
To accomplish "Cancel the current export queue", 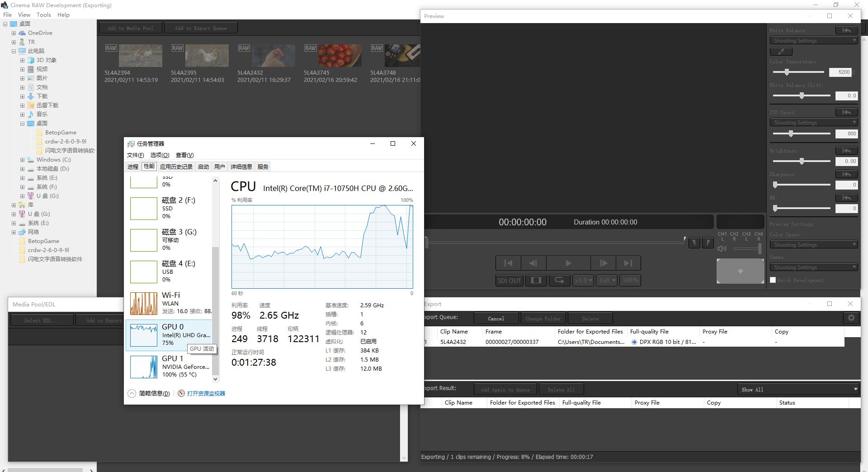I will 496,319.
